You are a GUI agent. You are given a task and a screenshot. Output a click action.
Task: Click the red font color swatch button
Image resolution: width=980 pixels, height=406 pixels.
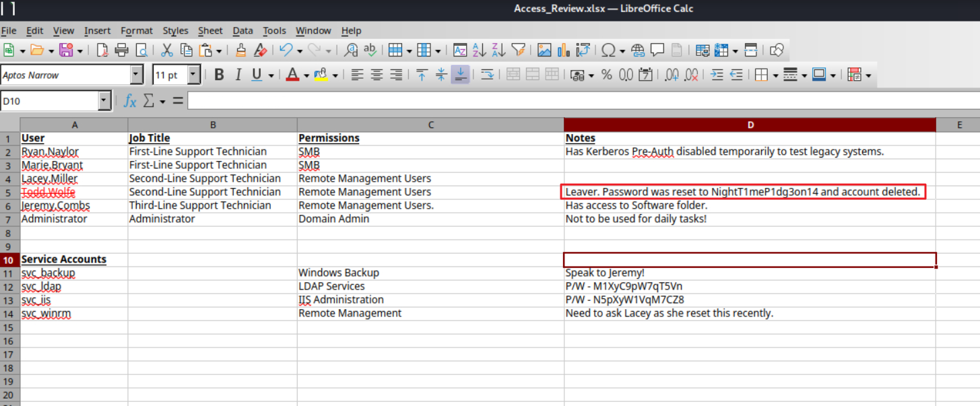pyautogui.click(x=292, y=75)
